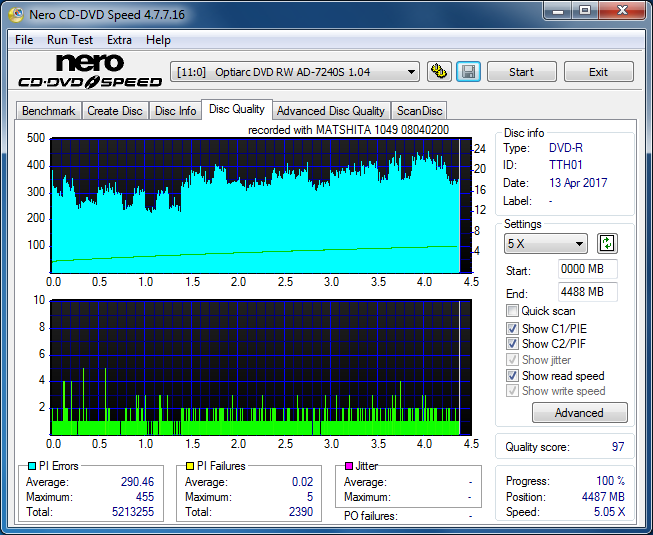Click the End position 4488 MB field
This screenshot has width=653, height=535.
coord(588,292)
